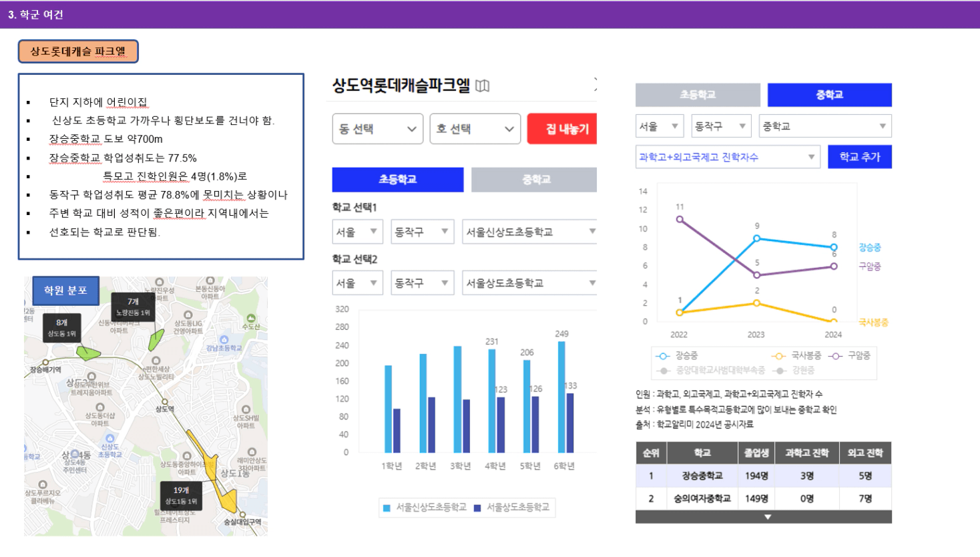Toggle 중앙대학교사범대학부속중 legend entry
The image size is (980, 557).
point(710,370)
